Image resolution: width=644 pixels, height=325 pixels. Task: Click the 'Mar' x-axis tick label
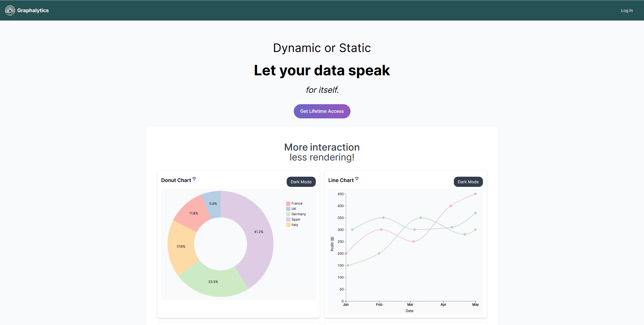(410, 304)
